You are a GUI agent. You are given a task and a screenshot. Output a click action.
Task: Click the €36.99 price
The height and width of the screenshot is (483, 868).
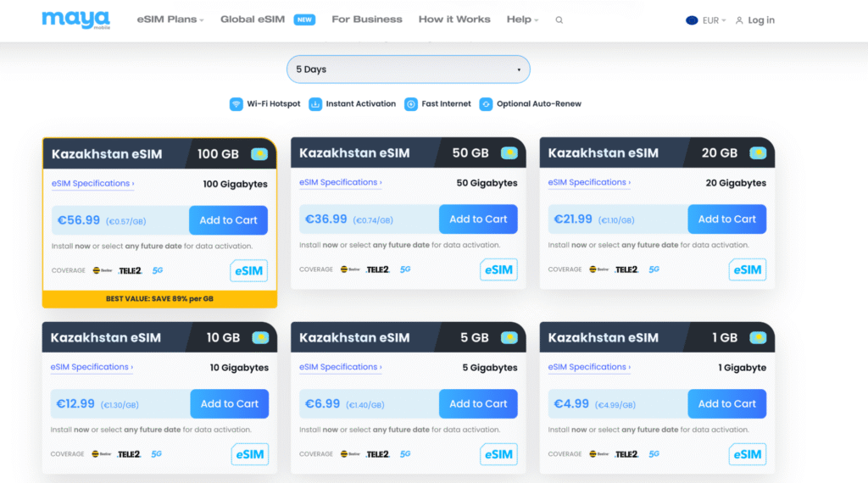tap(326, 219)
